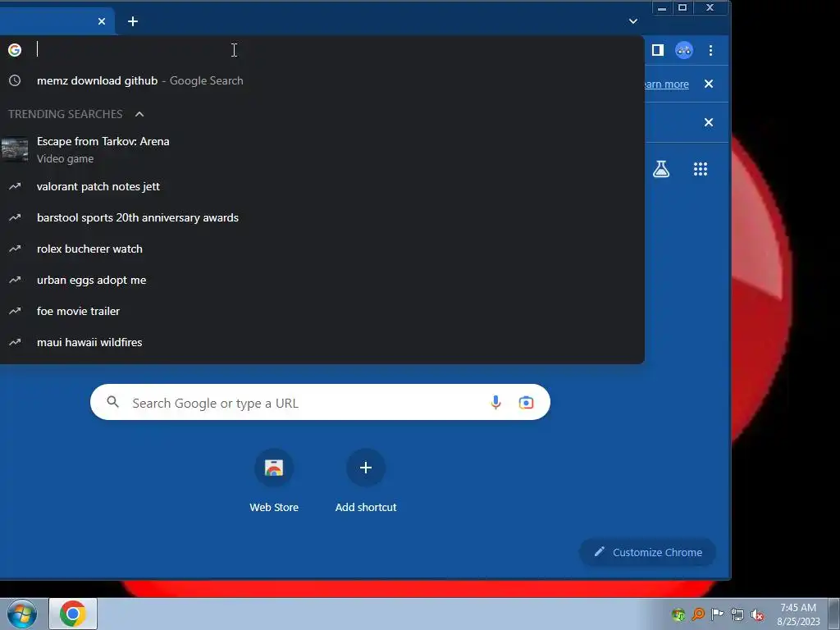Open the Windows Update tray icon

[x=678, y=614]
